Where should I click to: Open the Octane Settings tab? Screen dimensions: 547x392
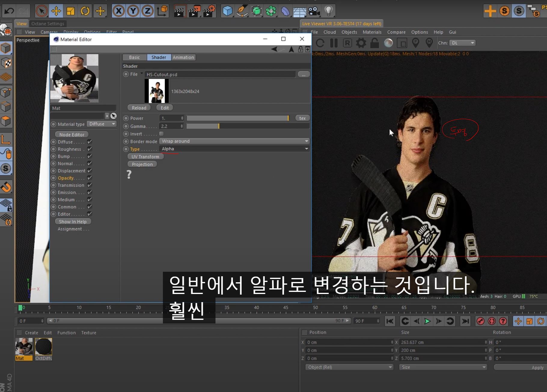click(x=48, y=23)
